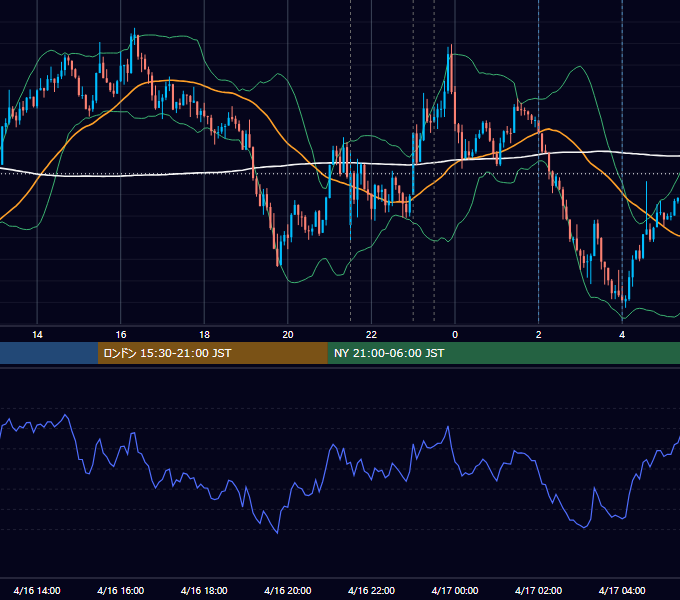This screenshot has height=600, width=680.
Task: Click the NY 21:00-06:00 JST session bar
Action: tap(503, 353)
